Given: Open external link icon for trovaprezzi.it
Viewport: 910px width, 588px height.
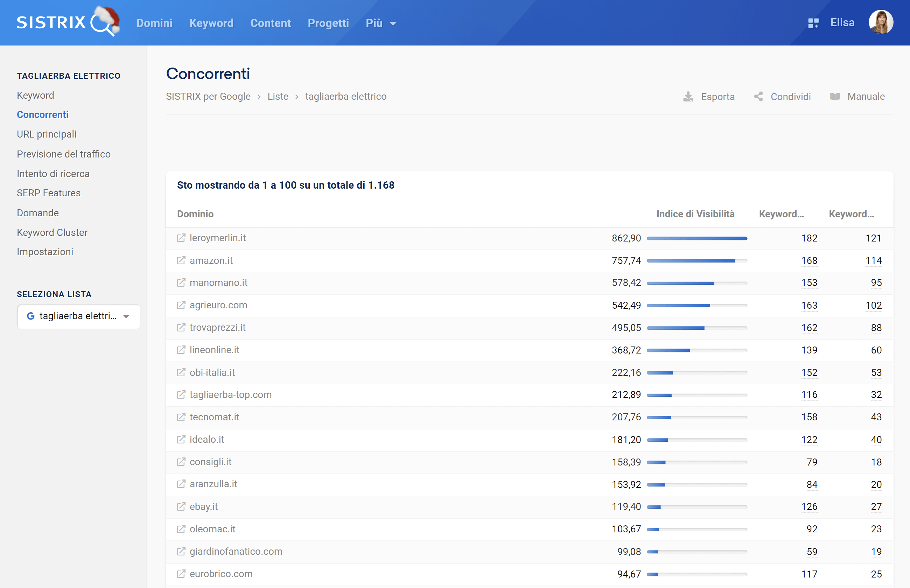Looking at the screenshot, I should (x=181, y=328).
